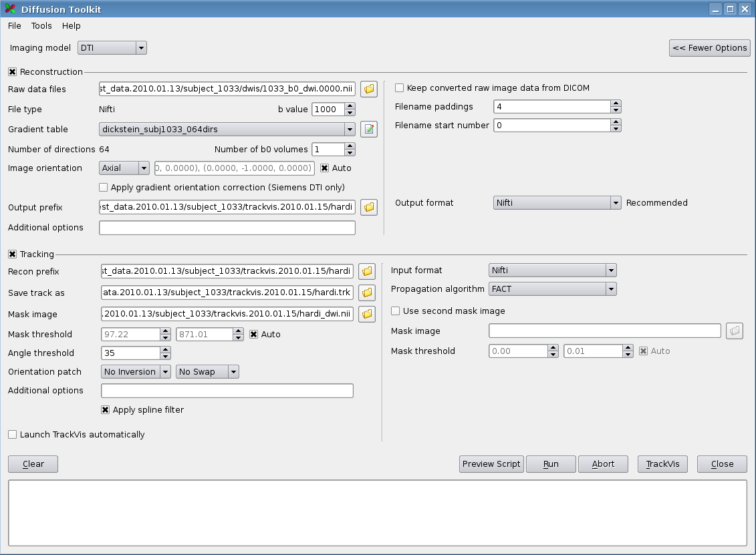Toggle Apply spline filter checkbox
The height and width of the screenshot is (555, 756).
[106, 410]
